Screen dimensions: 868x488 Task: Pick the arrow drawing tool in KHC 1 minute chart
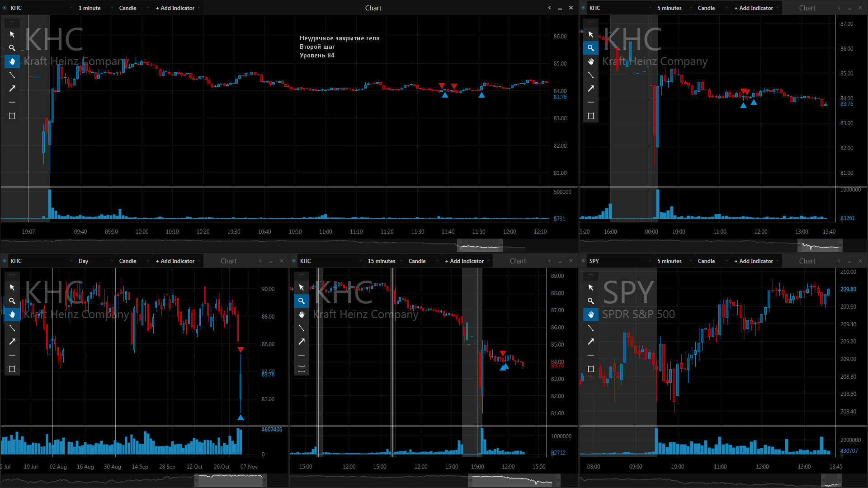[x=12, y=89]
